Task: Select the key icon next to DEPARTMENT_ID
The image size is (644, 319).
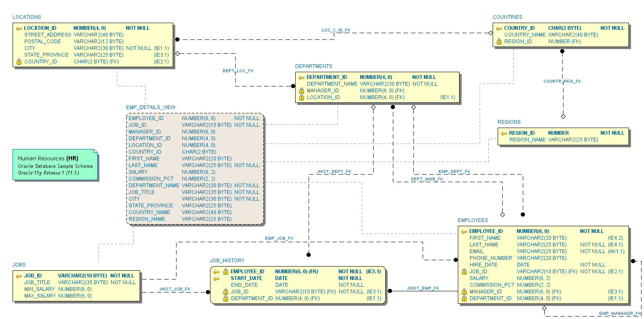Action: pos(302,77)
